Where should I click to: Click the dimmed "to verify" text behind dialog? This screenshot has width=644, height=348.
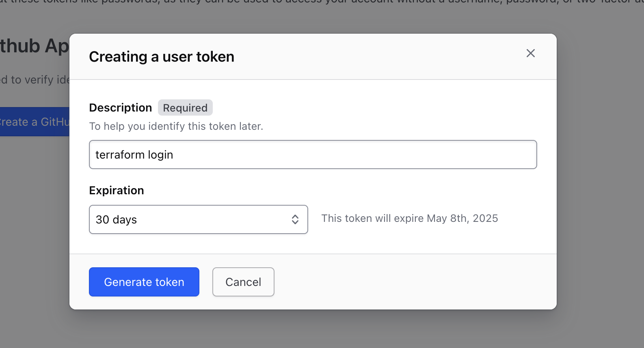point(35,79)
